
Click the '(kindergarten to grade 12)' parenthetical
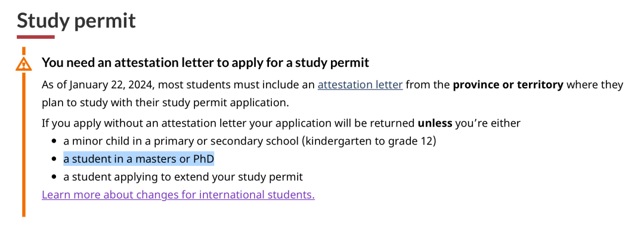point(369,141)
